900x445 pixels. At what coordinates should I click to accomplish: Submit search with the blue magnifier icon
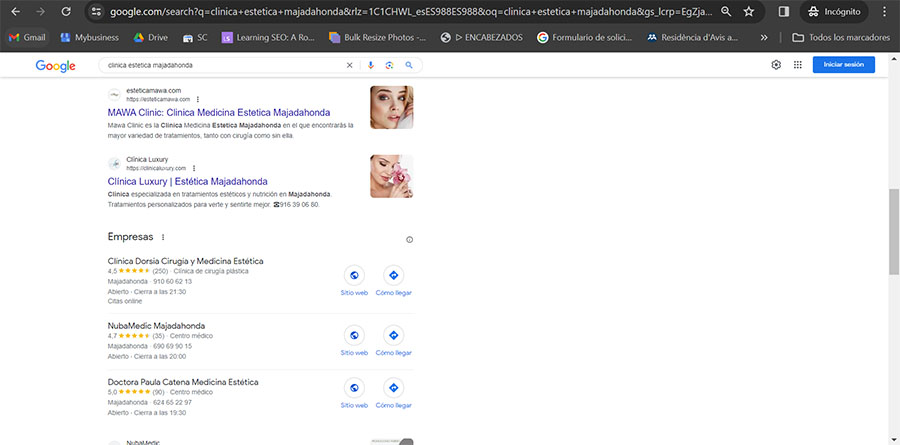pyautogui.click(x=409, y=65)
